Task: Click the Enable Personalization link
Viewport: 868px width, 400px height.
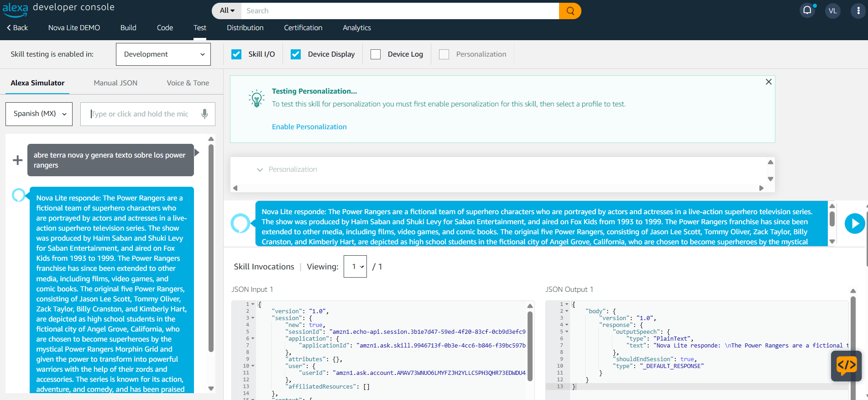Action: pos(309,127)
